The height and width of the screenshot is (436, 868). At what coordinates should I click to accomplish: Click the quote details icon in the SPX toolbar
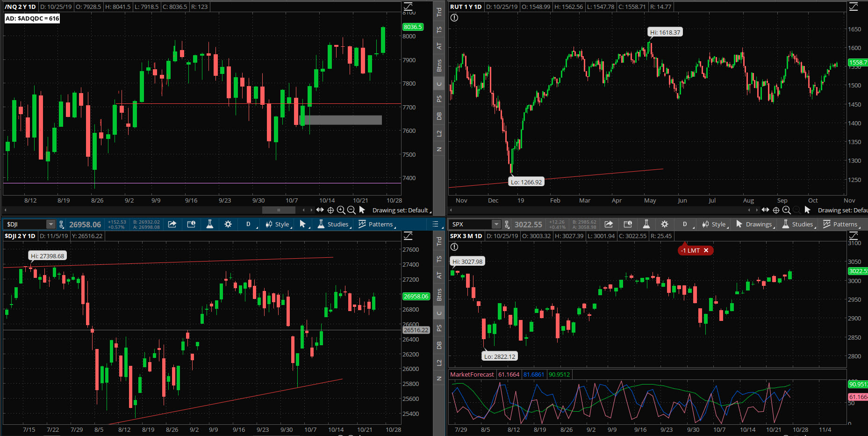point(628,224)
